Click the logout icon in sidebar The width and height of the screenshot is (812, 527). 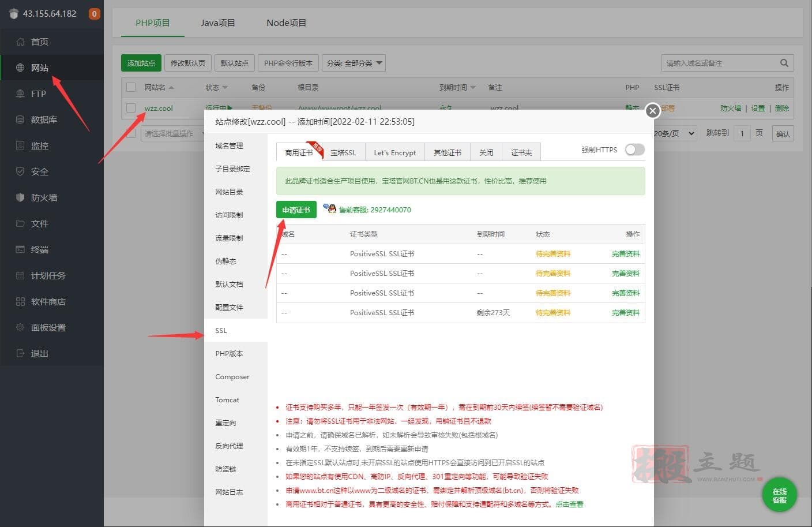pos(20,353)
